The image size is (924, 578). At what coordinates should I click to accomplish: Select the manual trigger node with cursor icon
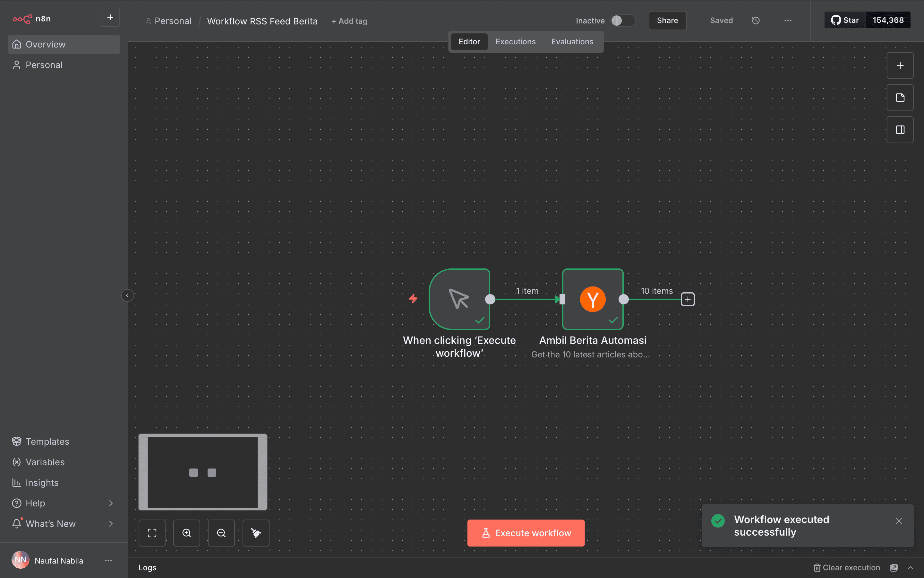point(459,299)
